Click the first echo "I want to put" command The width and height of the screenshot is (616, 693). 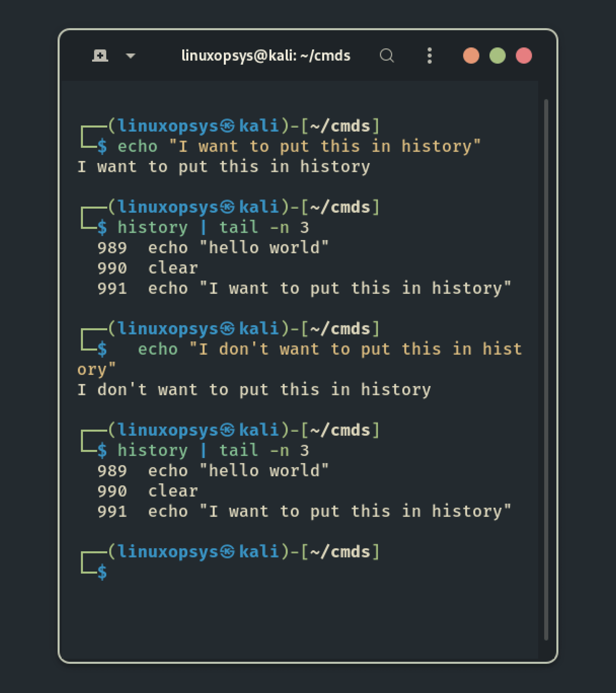point(299,146)
